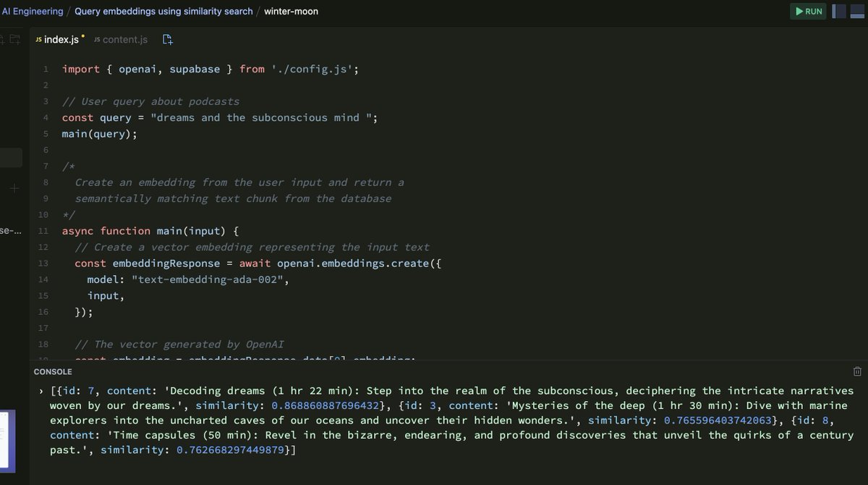Screen dimensions: 868x485
Task: Click the console output chevron prompt
Action: [x=41, y=391]
